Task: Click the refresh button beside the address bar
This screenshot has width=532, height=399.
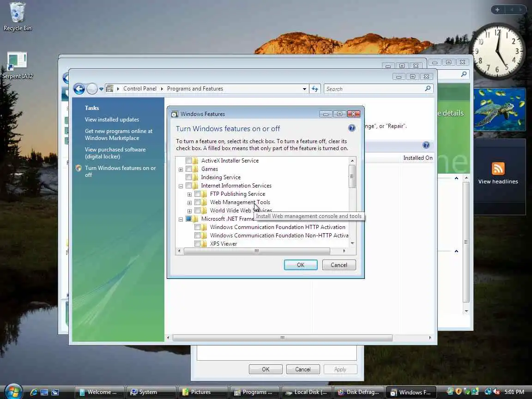Action: pos(315,89)
